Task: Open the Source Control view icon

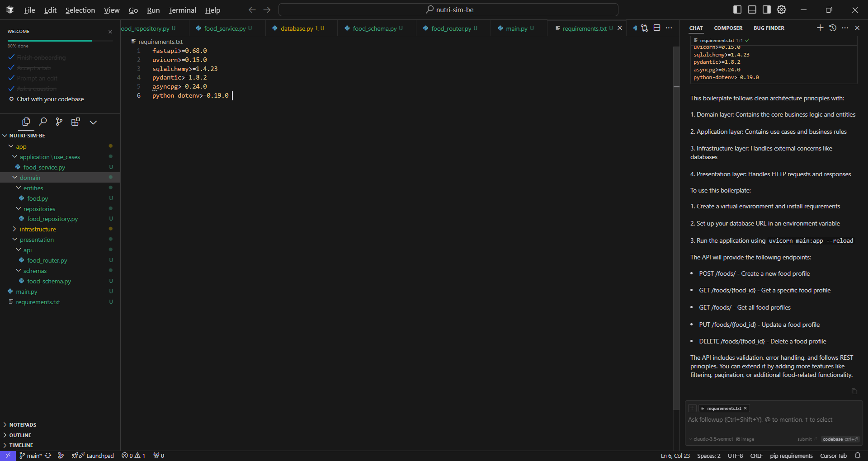Action: [59, 122]
